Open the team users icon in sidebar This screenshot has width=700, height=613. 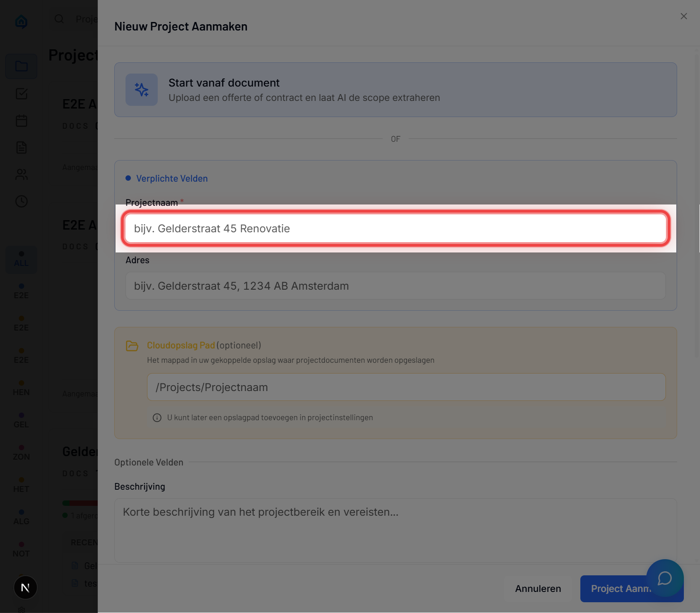[x=22, y=174]
